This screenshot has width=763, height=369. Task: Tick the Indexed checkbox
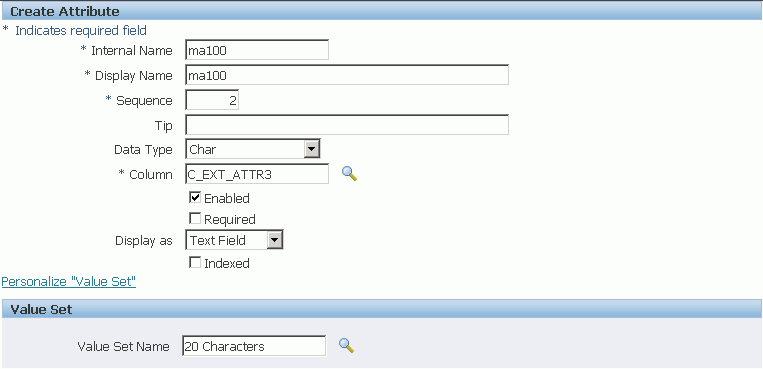click(x=195, y=262)
